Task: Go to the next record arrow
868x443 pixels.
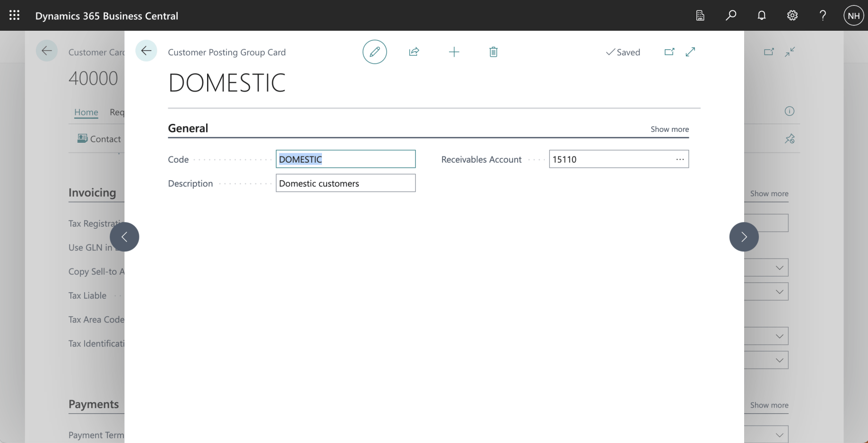Action: click(x=744, y=237)
